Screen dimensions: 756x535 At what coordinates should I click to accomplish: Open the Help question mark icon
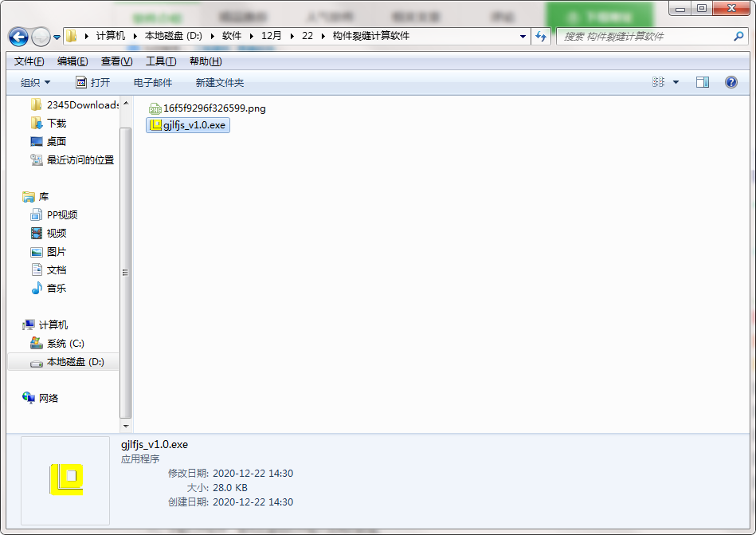tap(731, 82)
